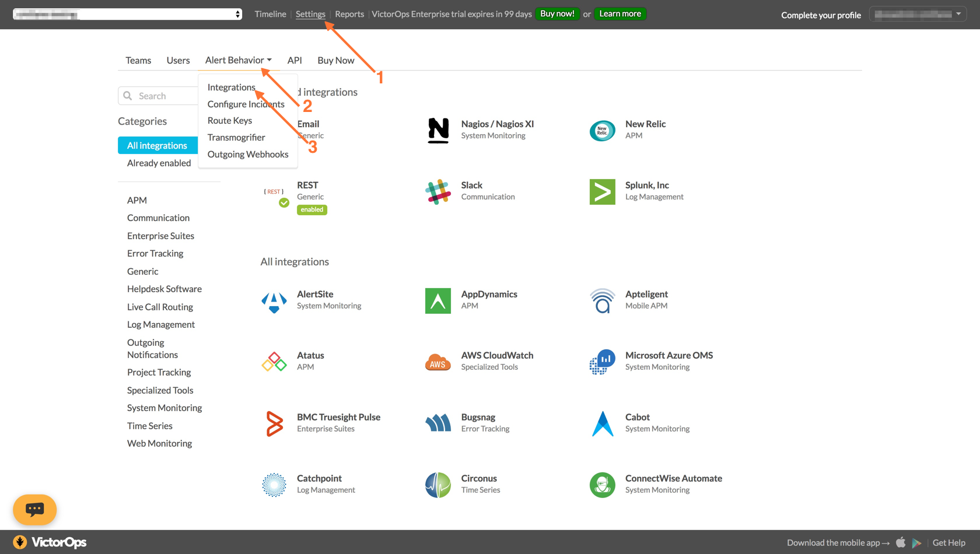Click the Complete your profile link
Screen dimensions: 980x554
pyautogui.click(x=821, y=15)
